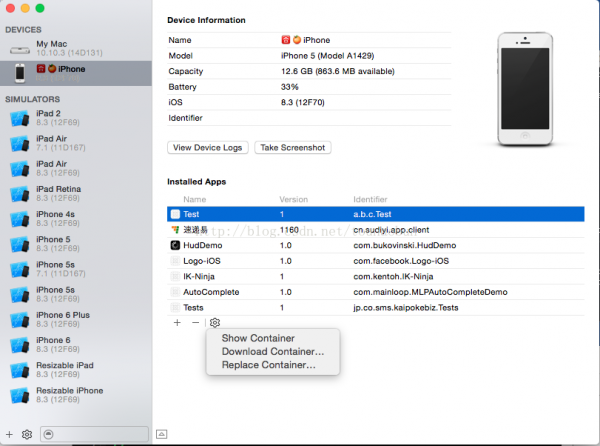Click the device name value iPhone
The height and width of the screenshot is (446, 600).
click(306, 40)
